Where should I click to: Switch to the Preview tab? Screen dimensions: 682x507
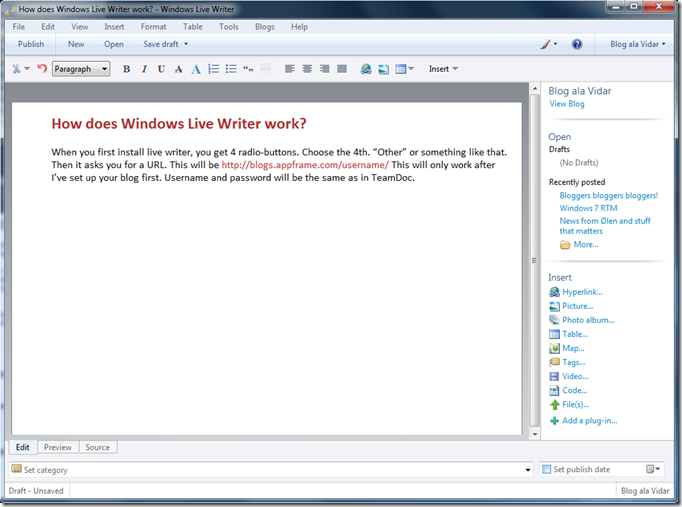tap(58, 447)
